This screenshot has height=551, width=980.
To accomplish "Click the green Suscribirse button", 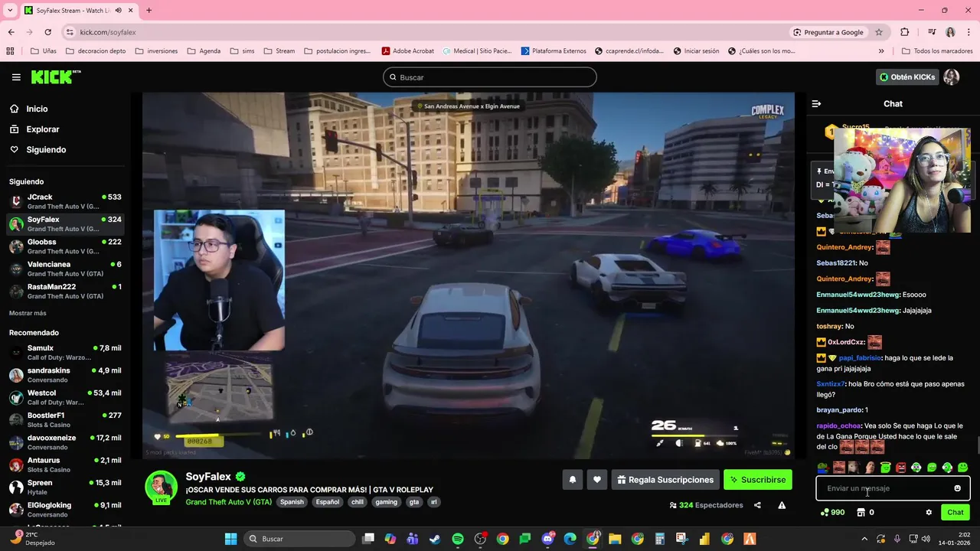I will coord(757,480).
